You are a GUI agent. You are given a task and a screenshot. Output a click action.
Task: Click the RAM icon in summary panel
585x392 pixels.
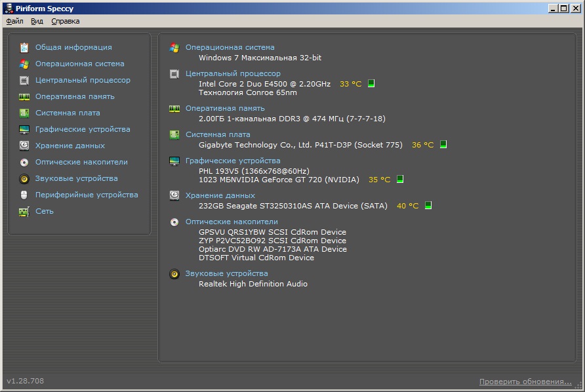tap(174, 109)
